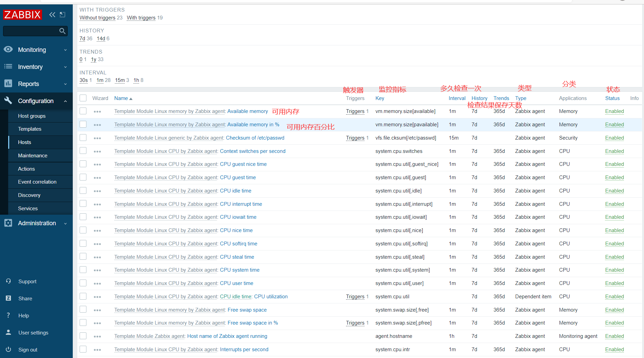This screenshot has width=644, height=358.
Task: Filter interval by 1h link
Action: 136,80
